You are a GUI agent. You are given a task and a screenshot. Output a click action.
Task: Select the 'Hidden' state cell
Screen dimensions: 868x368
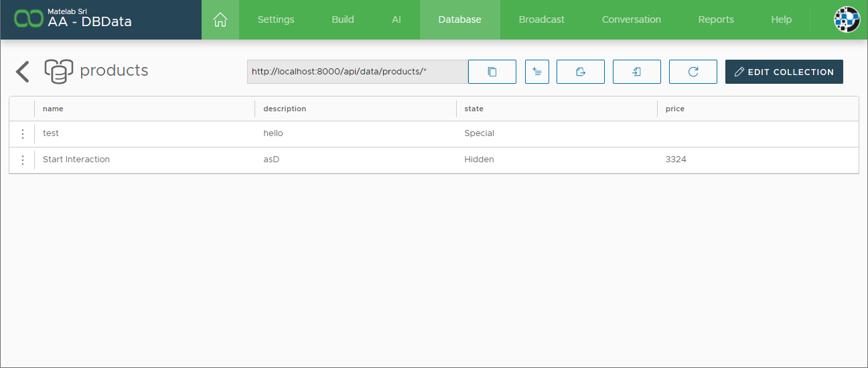coord(480,160)
